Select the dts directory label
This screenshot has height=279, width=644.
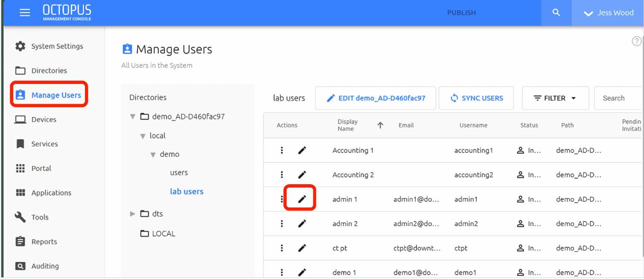[x=158, y=214]
